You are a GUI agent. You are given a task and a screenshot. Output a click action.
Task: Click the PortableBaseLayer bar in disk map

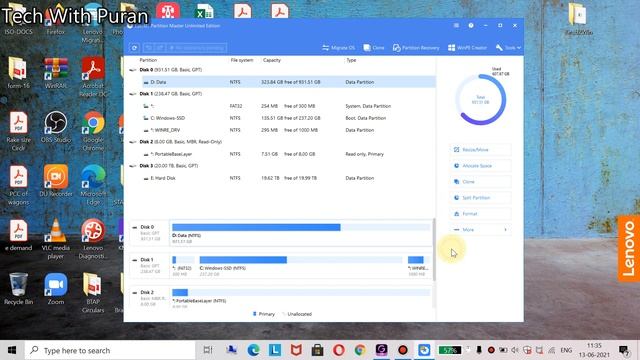(x=301, y=292)
